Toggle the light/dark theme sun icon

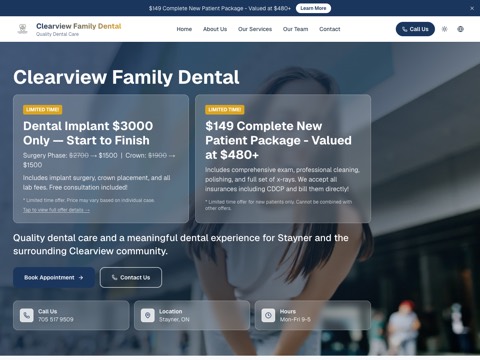coord(445,29)
